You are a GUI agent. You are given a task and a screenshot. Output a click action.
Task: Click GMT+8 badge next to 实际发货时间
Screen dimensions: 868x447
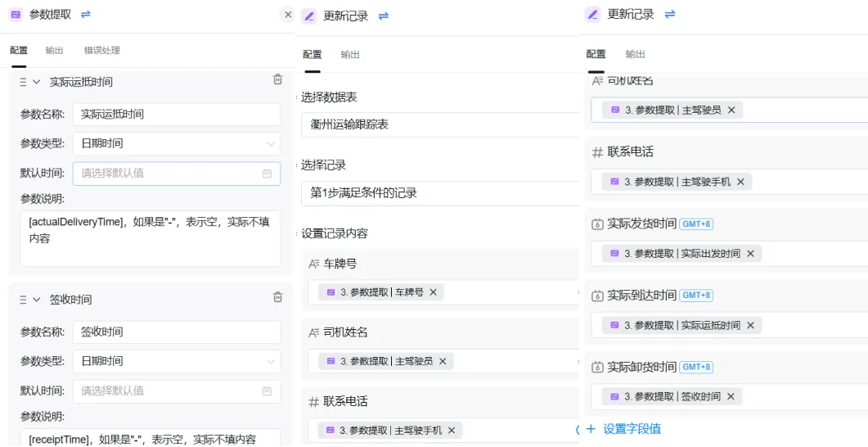[x=696, y=223]
